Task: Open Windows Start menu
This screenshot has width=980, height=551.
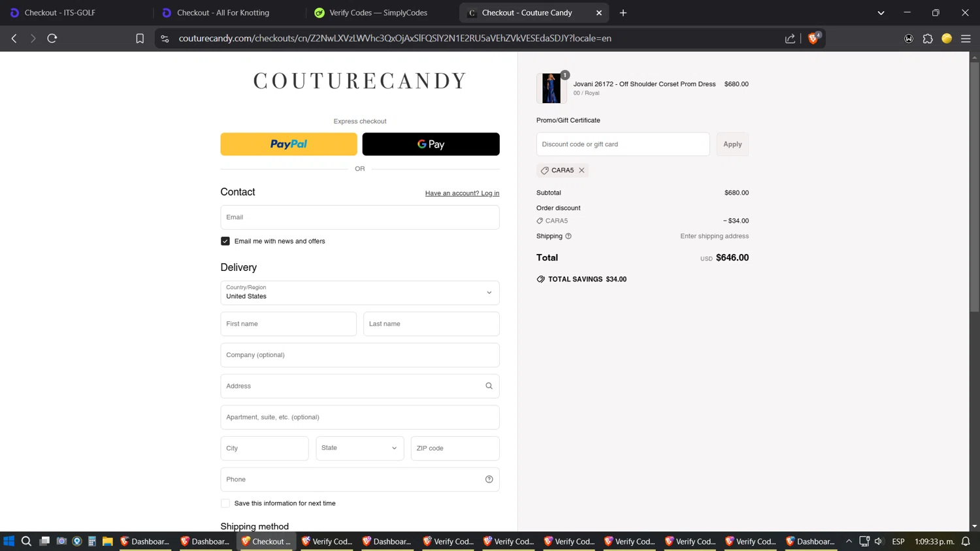Action: [x=8, y=541]
